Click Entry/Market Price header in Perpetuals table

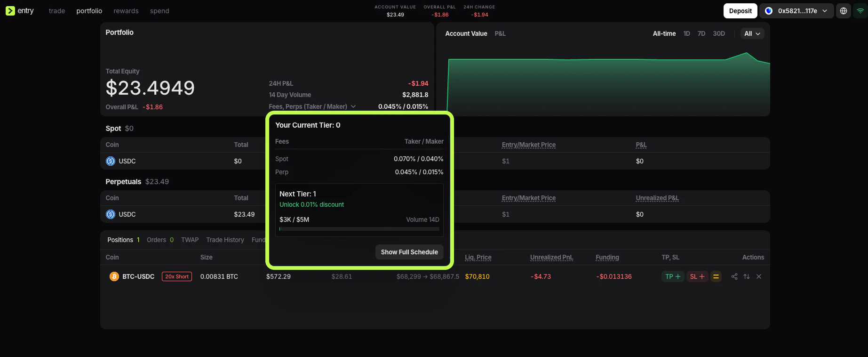click(x=529, y=198)
